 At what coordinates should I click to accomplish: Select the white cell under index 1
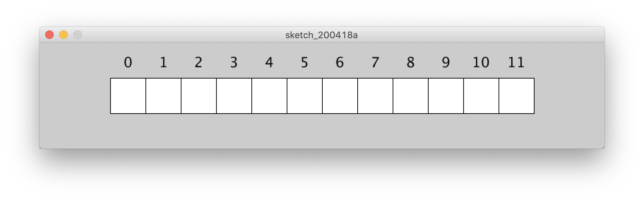click(x=163, y=96)
